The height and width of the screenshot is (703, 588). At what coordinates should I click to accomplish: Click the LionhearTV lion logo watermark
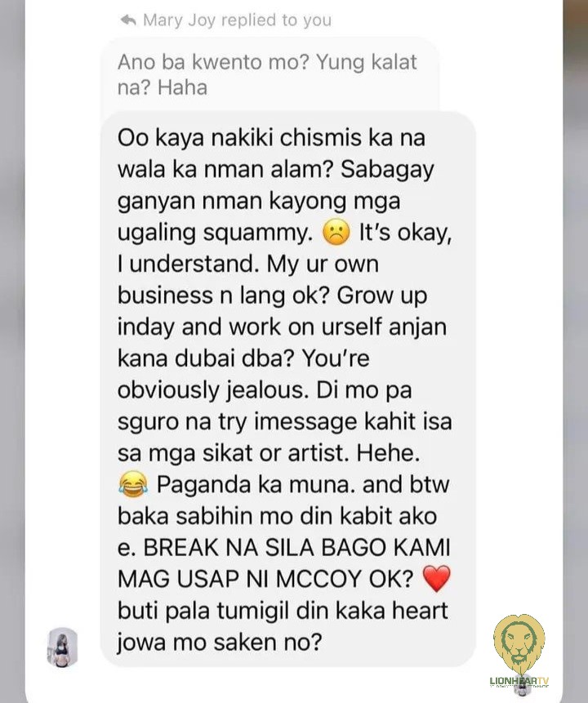(x=519, y=644)
